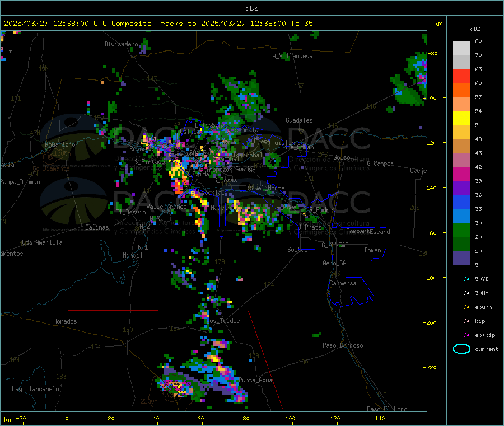Viewport: 504px width, 426px height.
Task: Click the 'J_Prats' map label
Action: pyautogui.click(x=310, y=227)
